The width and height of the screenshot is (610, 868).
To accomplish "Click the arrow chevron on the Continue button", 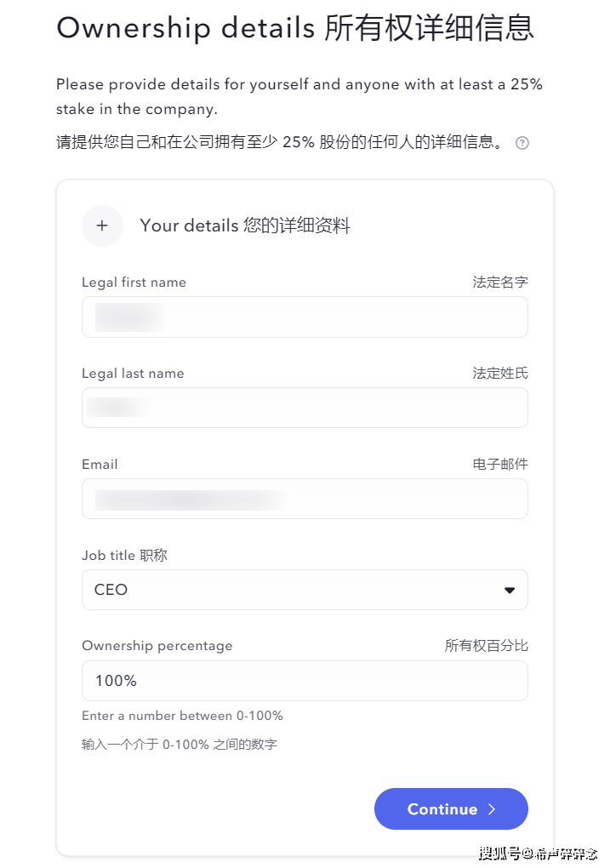I will (492, 809).
